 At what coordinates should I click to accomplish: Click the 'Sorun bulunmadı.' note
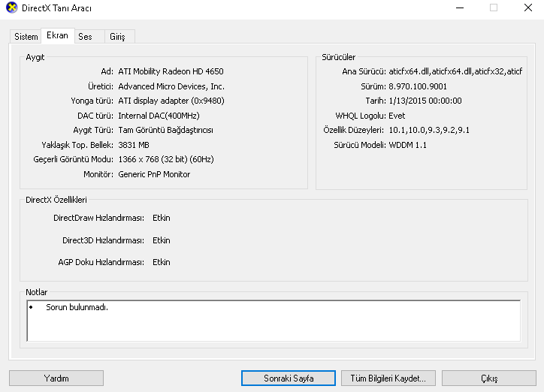77,307
